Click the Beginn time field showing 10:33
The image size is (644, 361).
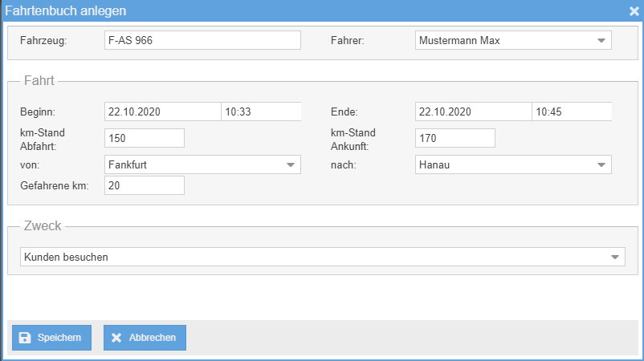[x=261, y=112]
